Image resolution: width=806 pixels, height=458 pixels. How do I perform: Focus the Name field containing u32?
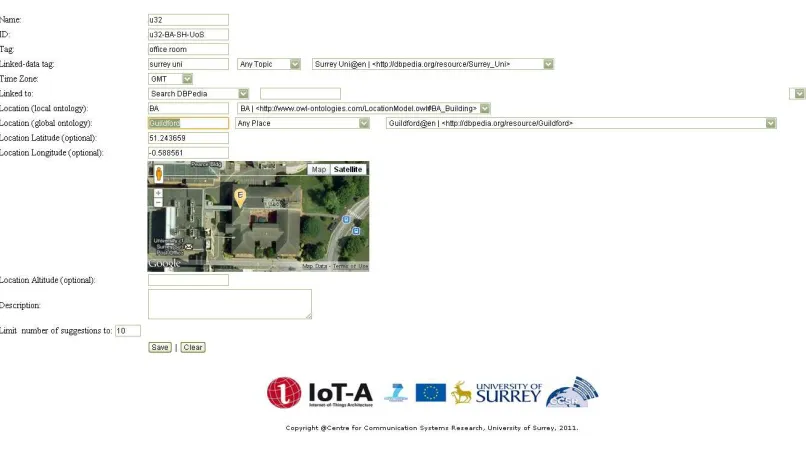[188, 20]
